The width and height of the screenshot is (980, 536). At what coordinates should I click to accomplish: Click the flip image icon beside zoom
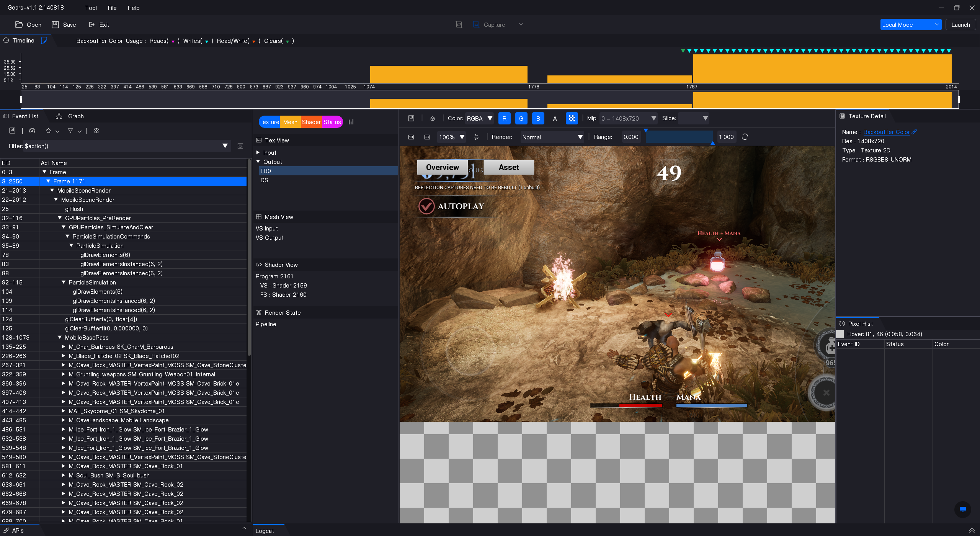click(477, 137)
